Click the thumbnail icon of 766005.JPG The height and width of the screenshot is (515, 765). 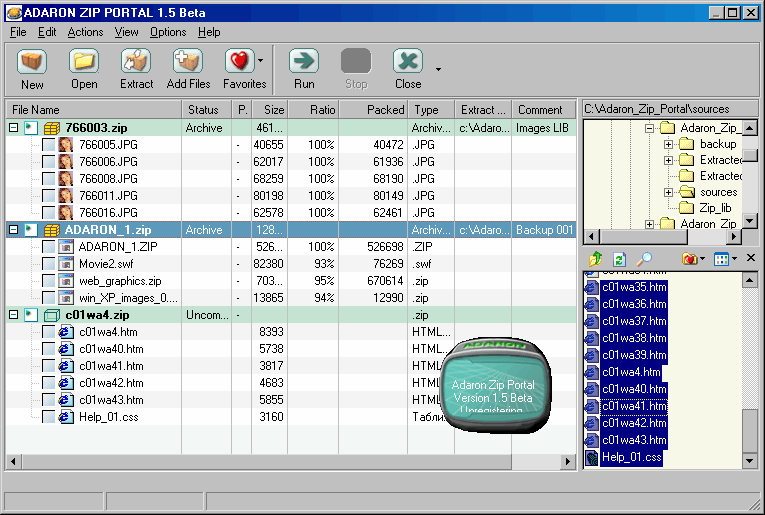65,145
